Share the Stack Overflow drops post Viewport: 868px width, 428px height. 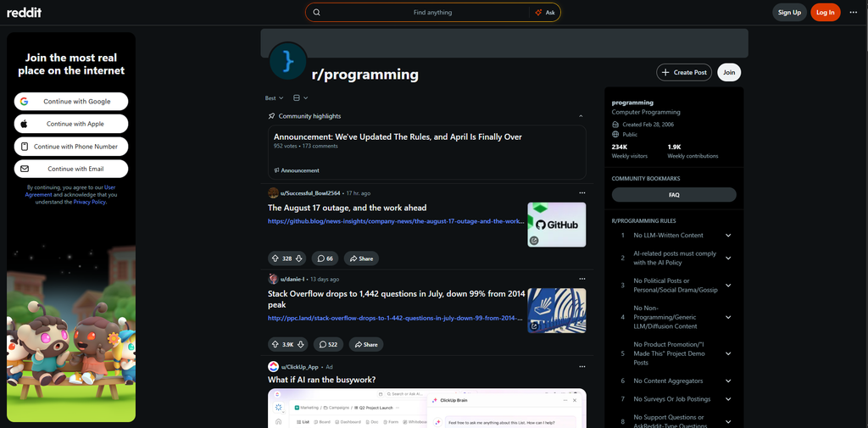pos(366,344)
